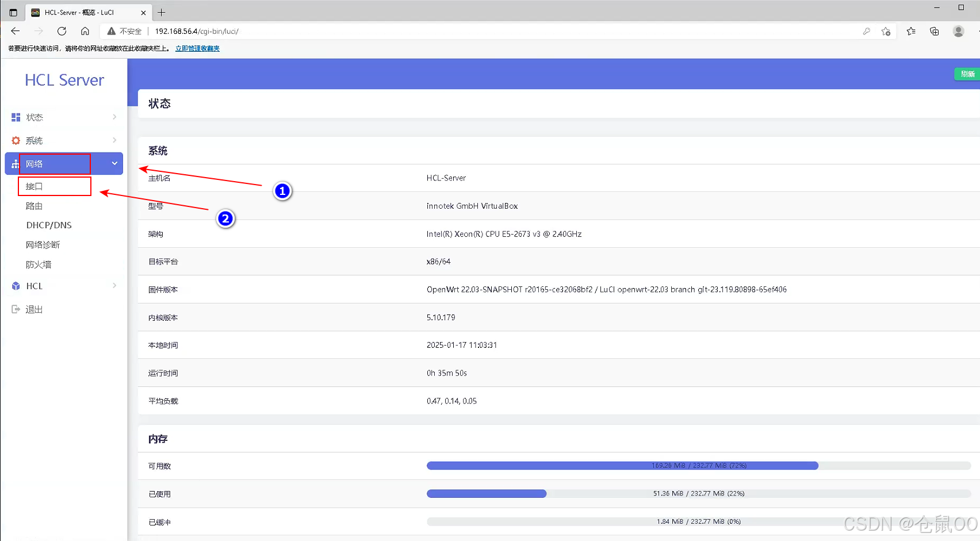Open the Collections icon in the browser toolbar
This screenshot has height=541, width=980.
click(x=934, y=31)
